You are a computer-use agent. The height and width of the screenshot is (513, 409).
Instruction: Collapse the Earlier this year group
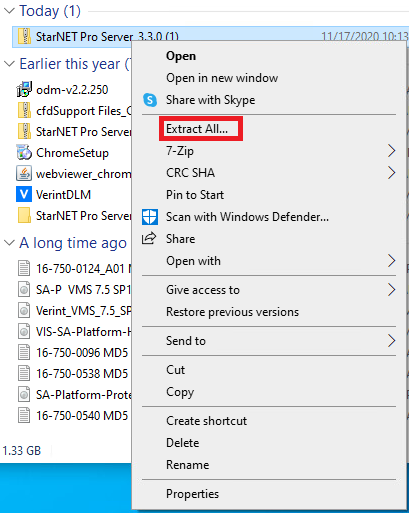[x=9, y=63]
